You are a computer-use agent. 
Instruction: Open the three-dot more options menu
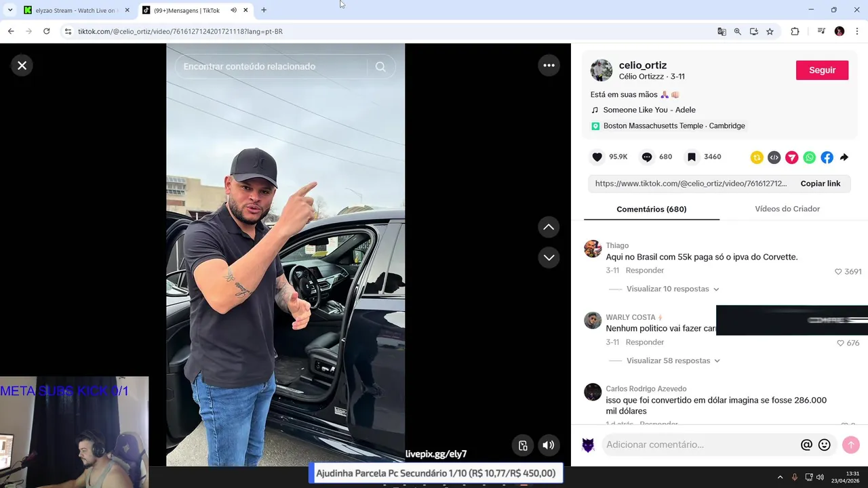tap(549, 65)
